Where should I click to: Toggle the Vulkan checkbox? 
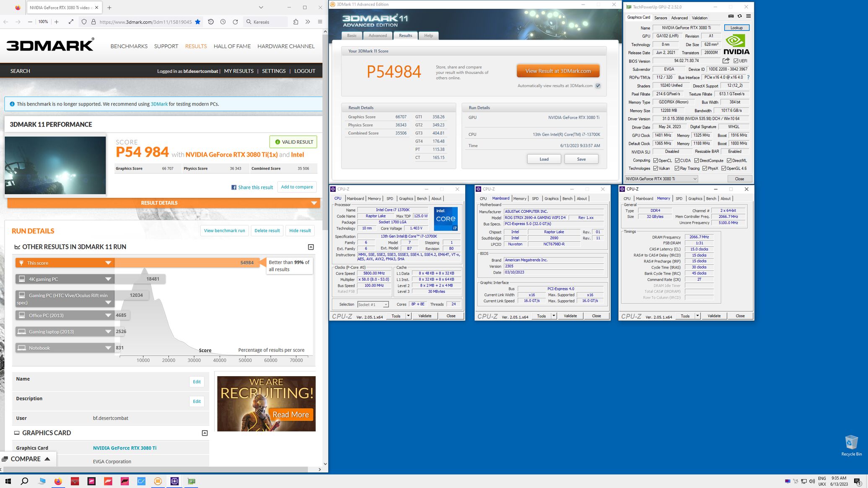pos(656,168)
